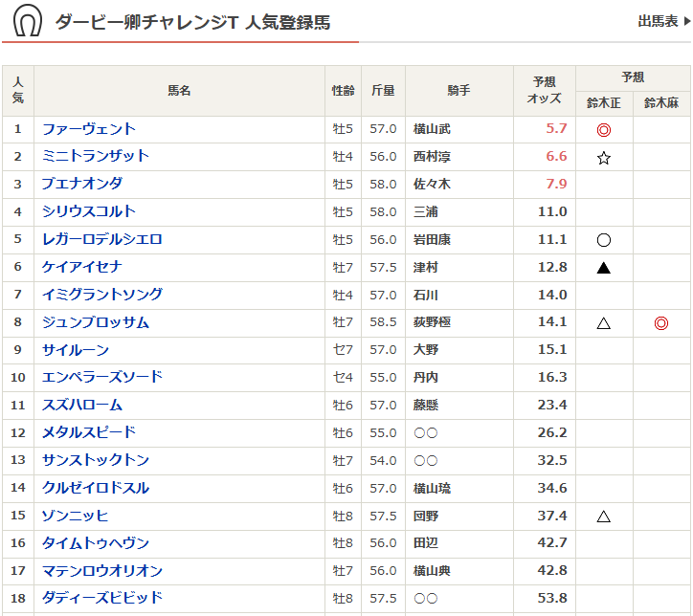Click the white triangle mark for ゾンニッヒ

[x=604, y=517]
